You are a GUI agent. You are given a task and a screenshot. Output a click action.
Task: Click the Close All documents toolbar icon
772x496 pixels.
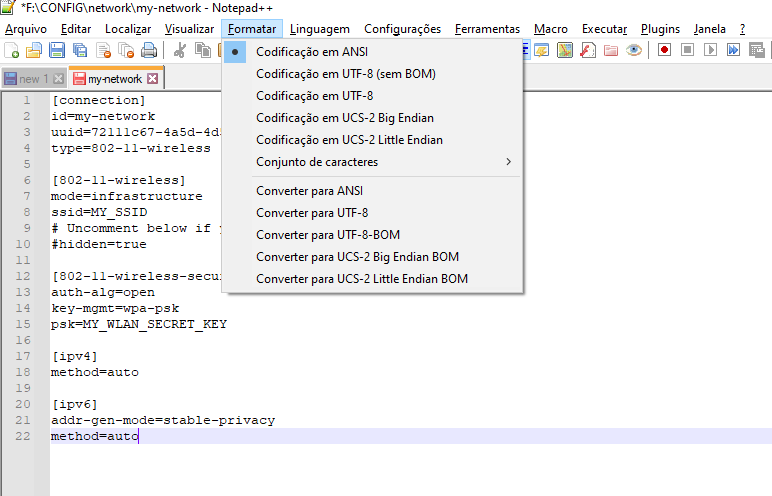coord(126,50)
